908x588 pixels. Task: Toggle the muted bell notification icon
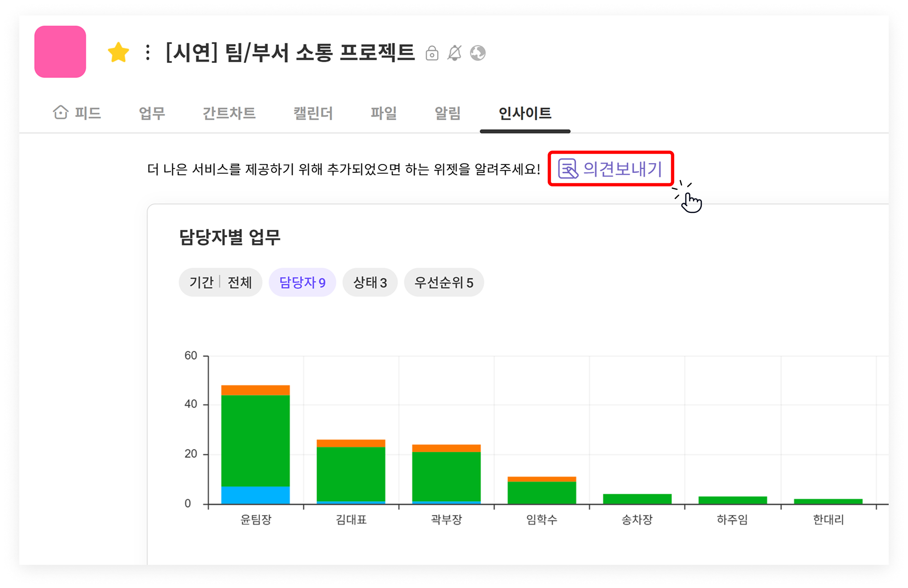point(454,53)
